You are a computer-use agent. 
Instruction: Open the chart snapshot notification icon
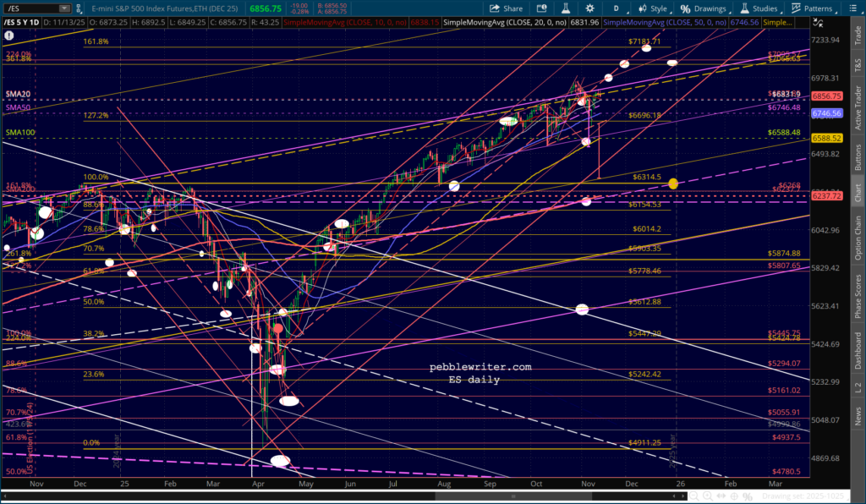point(542,8)
